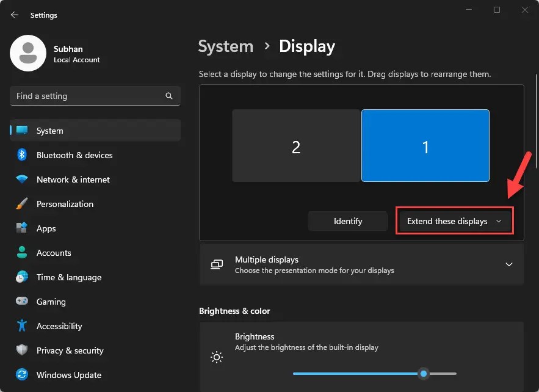Click the Find a setting search box
Image resolution: width=539 pixels, height=392 pixels.
(x=95, y=96)
